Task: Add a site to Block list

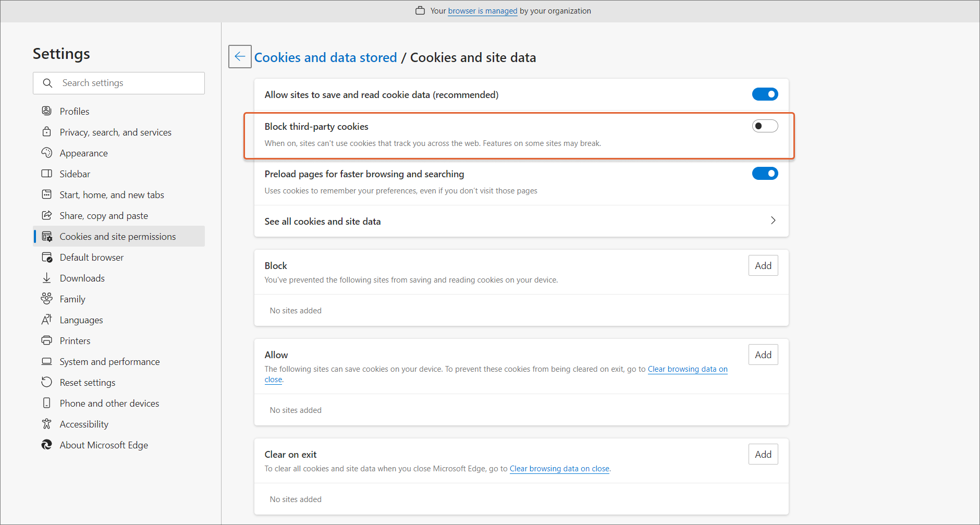Action: [763, 266]
